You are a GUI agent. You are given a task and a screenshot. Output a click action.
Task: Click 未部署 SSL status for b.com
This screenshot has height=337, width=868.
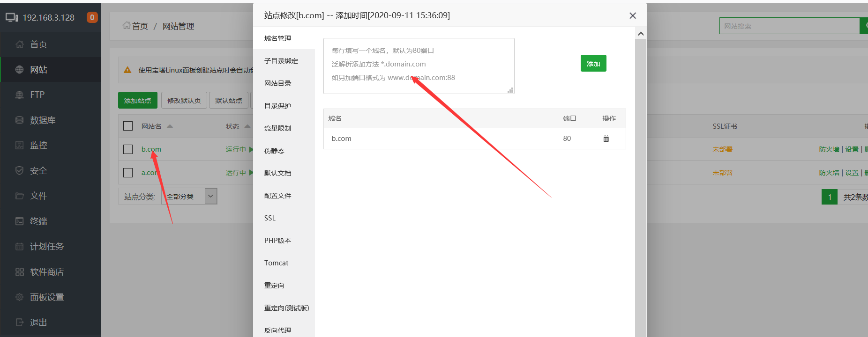point(722,149)
